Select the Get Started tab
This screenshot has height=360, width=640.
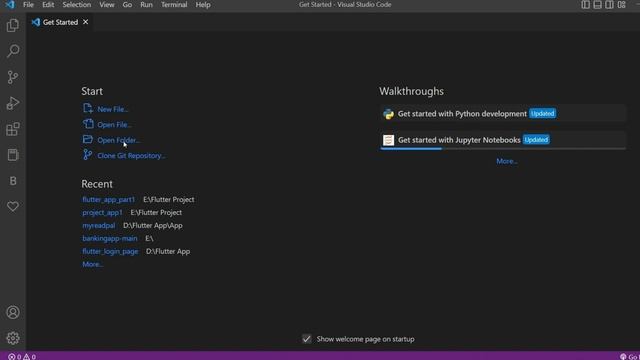click(60, 22)
